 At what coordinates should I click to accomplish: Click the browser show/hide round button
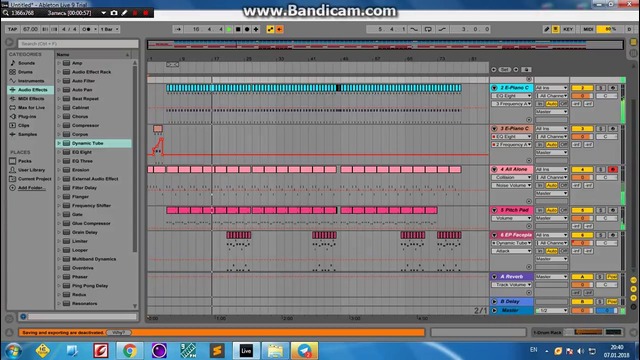click(9, 42)
